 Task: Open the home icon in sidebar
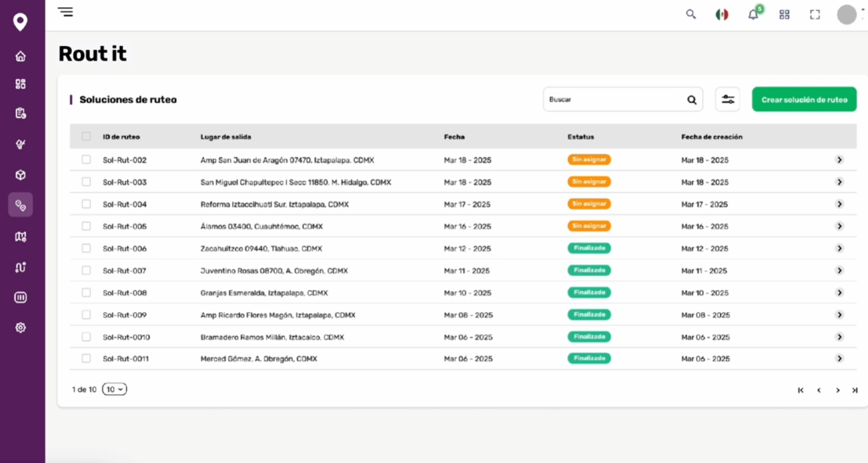[20, 56]
